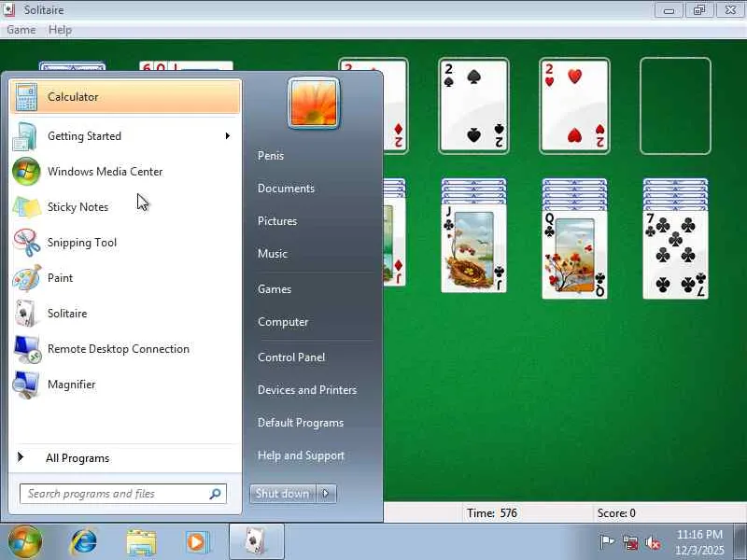Select the 7 of clubs card
This screenshot has width=747, height=560.
pyautogui.click(x=675, y=254)
